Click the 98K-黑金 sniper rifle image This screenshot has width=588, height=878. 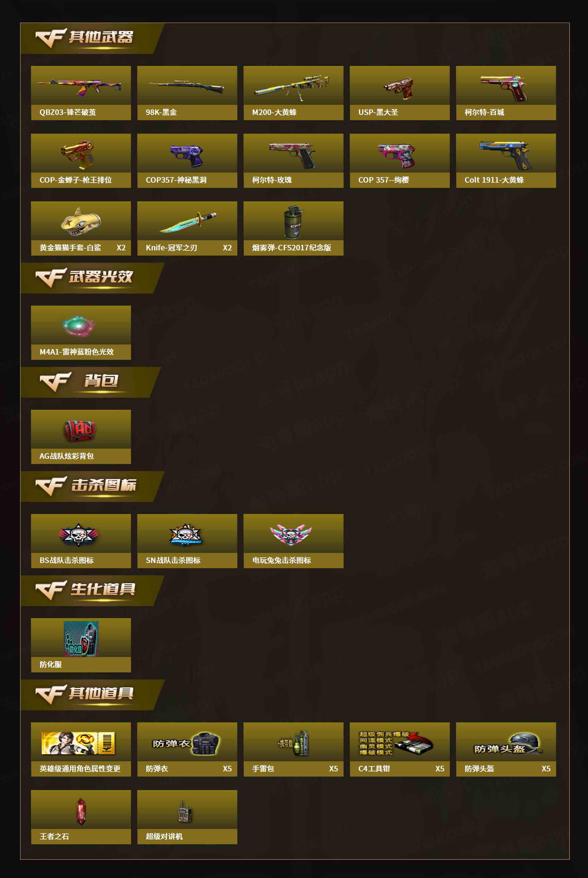[186, 86]
